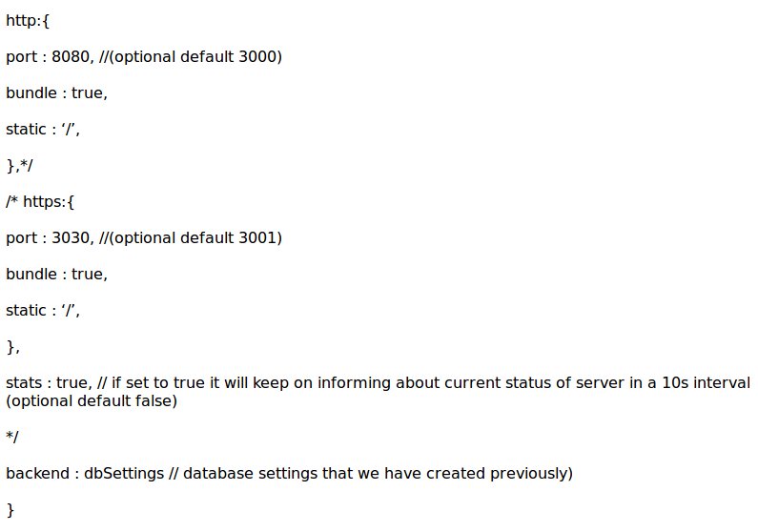Click the "dbSettings" value
The image size is (758, 532).
point(122,473)
